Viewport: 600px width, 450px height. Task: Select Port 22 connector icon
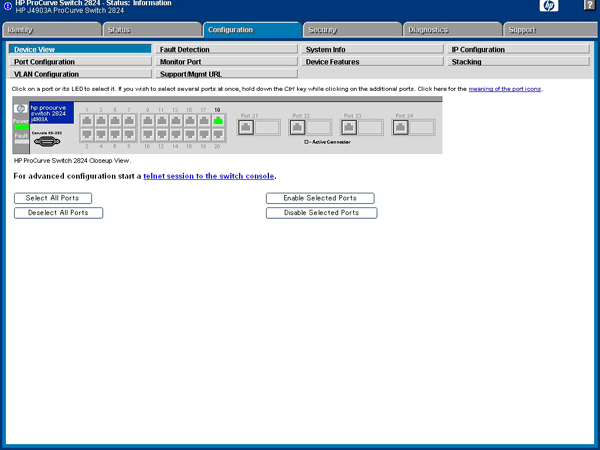297,127
